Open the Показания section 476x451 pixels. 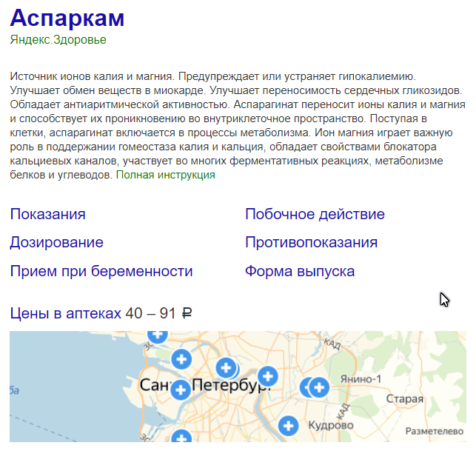(47, 215)
